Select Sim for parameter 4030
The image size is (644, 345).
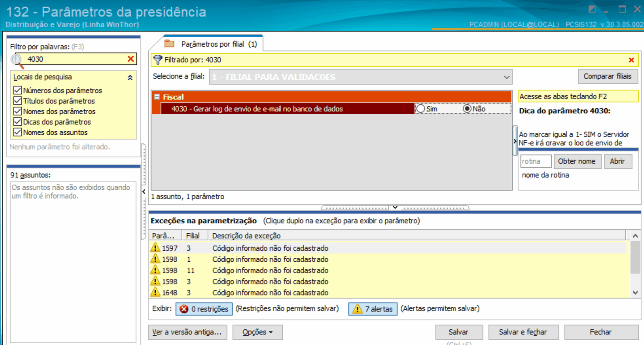[x=421, y=109]
